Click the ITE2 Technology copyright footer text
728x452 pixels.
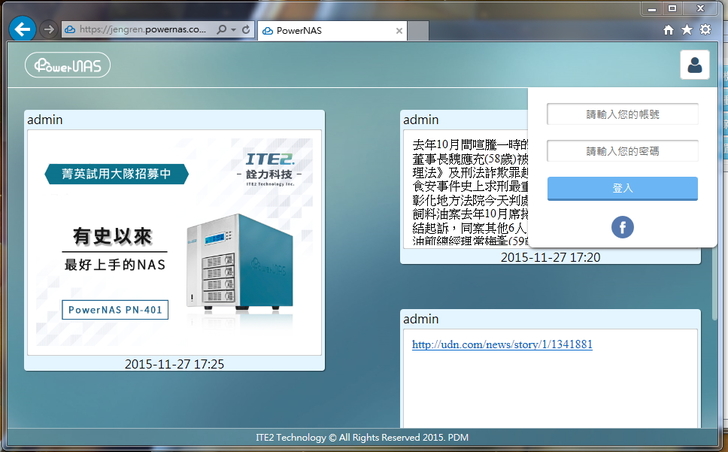click(x=362, y=437)
